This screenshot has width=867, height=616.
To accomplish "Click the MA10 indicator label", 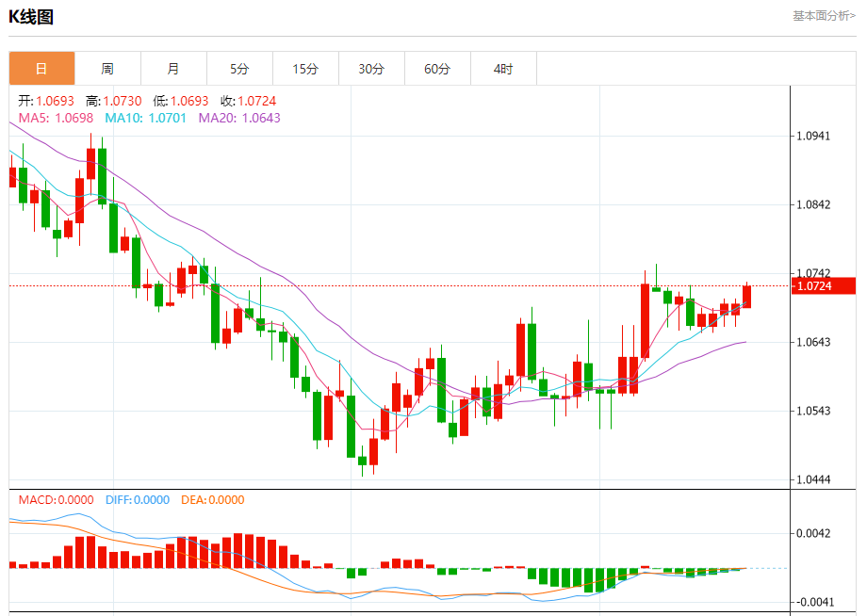I will (145, 118).
